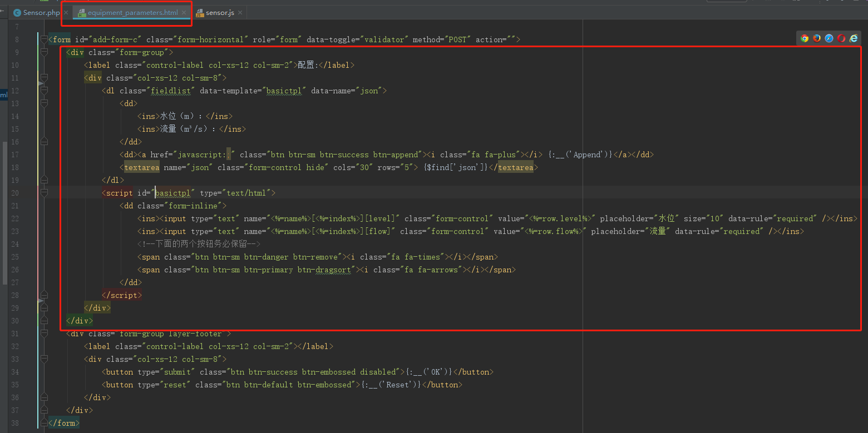Click the PHP class icon on Sensor.php tab

[17, 12]
